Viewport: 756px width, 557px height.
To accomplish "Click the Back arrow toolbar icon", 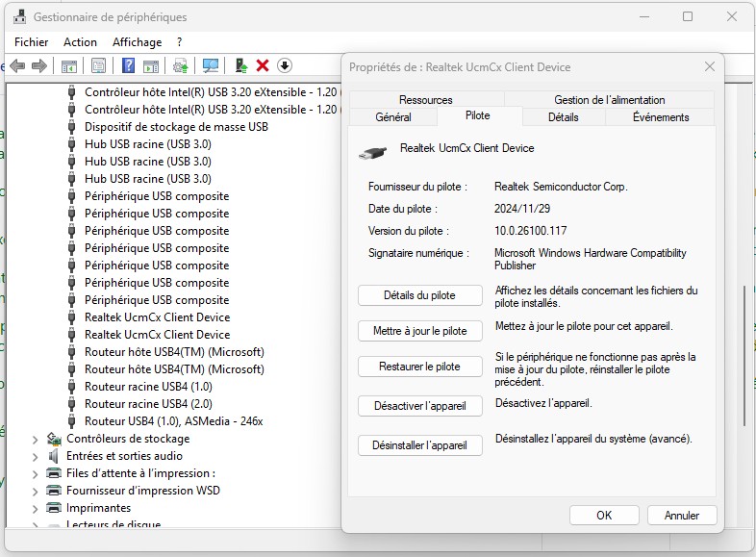I will pos(17,65).
